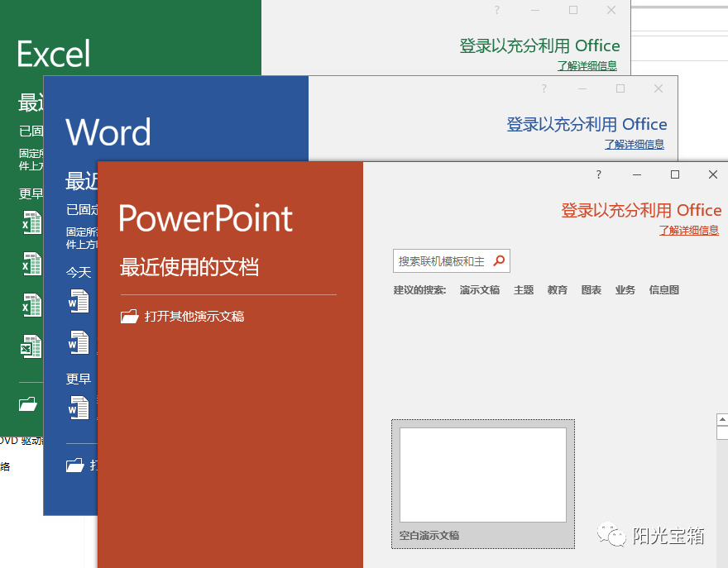Click PowerPoint 了解详细信息 link
728x568 pixels.
click(689, 230)
